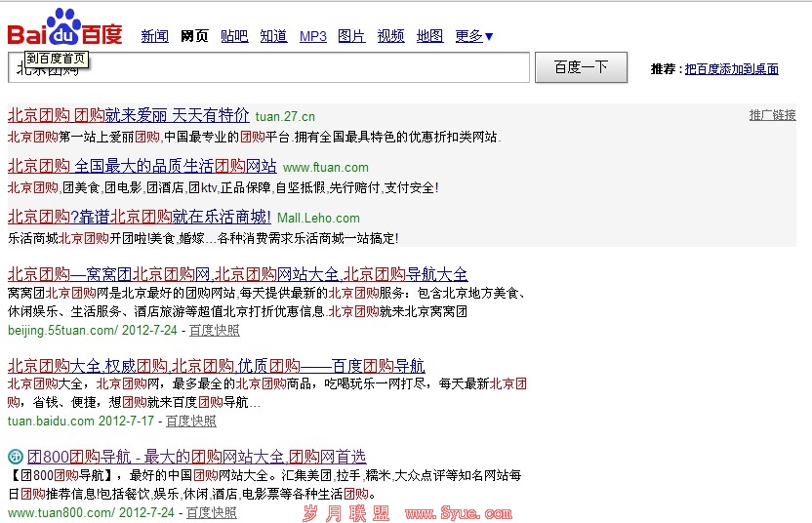Open the 乐活商城 ad result title
This screenshot has height=523, width=812.
140,217
